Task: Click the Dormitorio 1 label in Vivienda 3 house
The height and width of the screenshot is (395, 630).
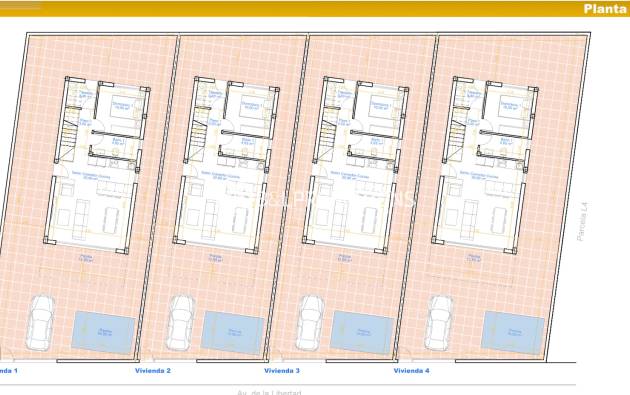Action: tap(381, 105)
